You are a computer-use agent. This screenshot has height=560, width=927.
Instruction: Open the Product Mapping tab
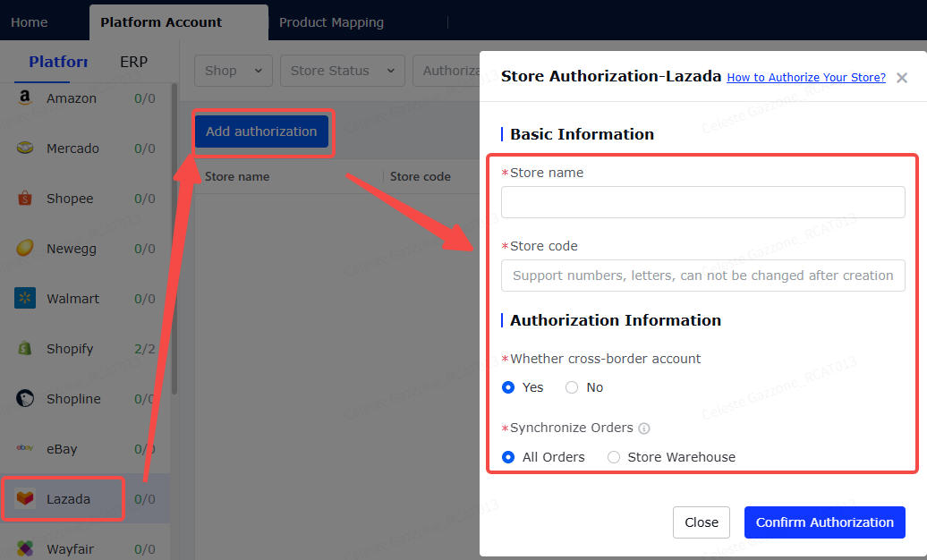[x=331, y=22]
